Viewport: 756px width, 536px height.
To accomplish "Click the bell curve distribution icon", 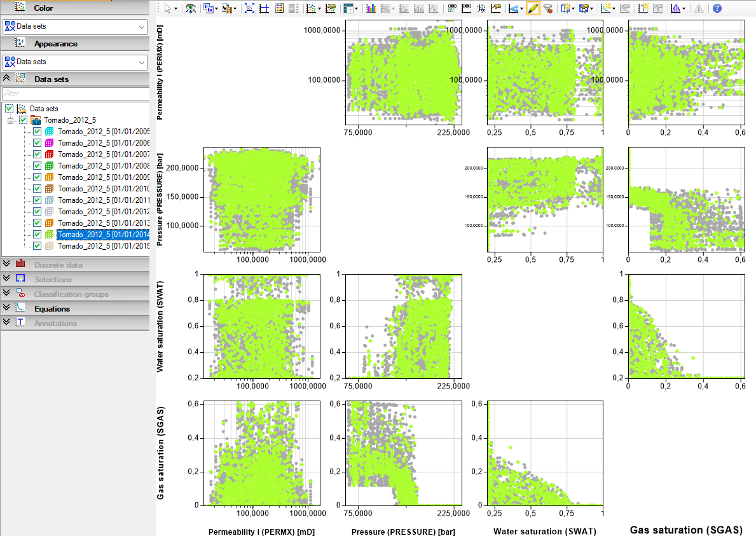I will click(675, 8).
